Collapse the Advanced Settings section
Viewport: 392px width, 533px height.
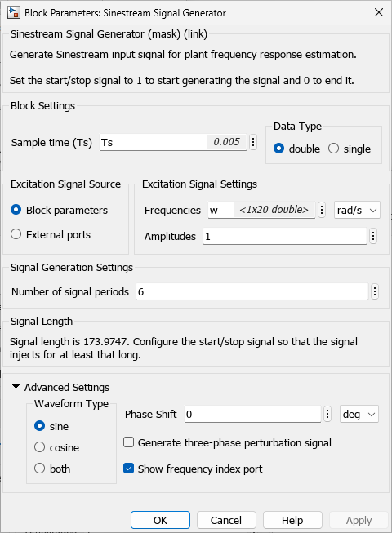[x=16, y=387]
